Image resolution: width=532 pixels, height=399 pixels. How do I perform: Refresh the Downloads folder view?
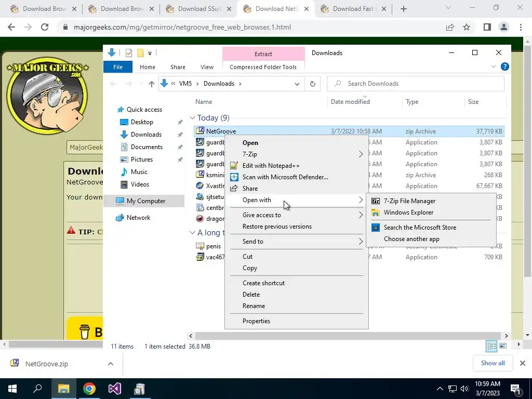[x=312, y=84]
